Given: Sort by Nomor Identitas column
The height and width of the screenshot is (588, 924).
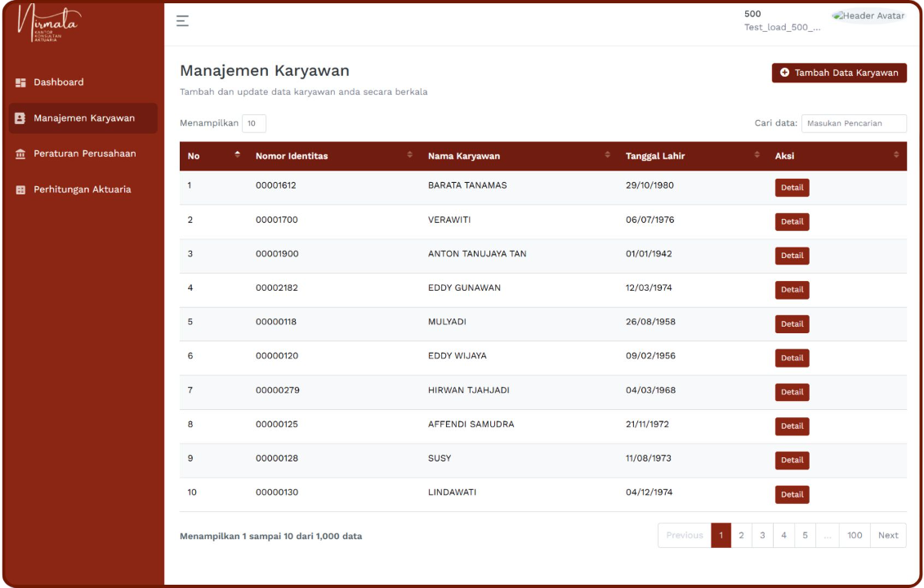Looking at the screenshot, I should click(409, 155).
